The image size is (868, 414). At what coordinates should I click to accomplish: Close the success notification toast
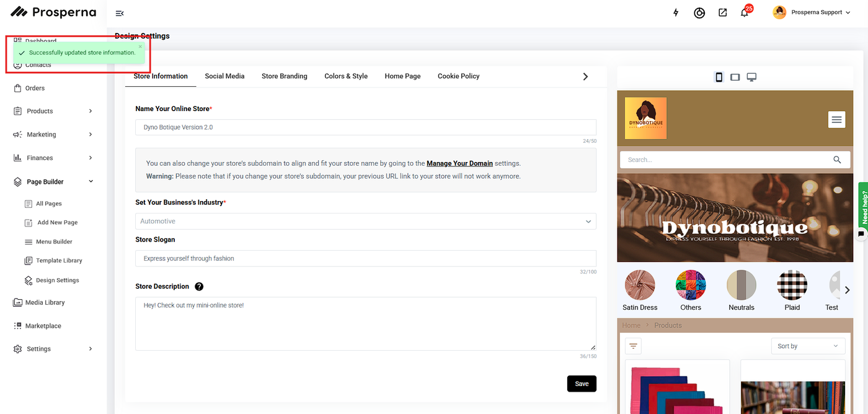[140, 46]
